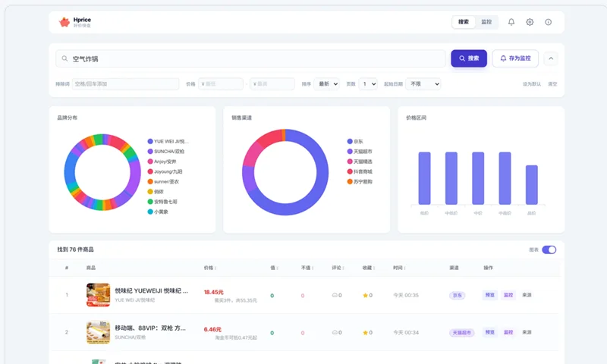607x364 pixels.
Task: Collapse the filter panel chevron
Action: click(x=551, y=58)
